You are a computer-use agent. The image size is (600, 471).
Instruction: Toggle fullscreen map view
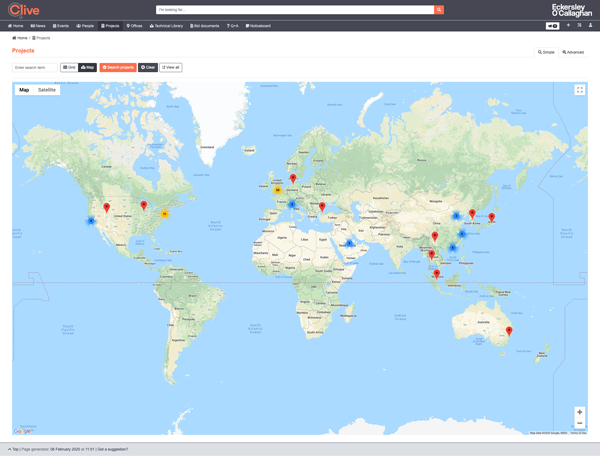579,90
